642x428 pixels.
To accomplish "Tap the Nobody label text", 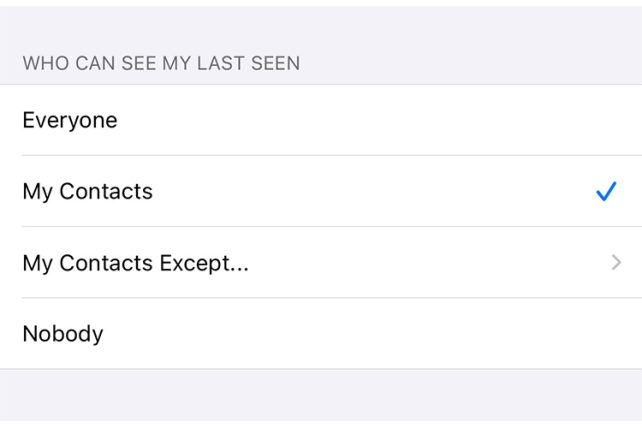I will [x=63, y=334].
